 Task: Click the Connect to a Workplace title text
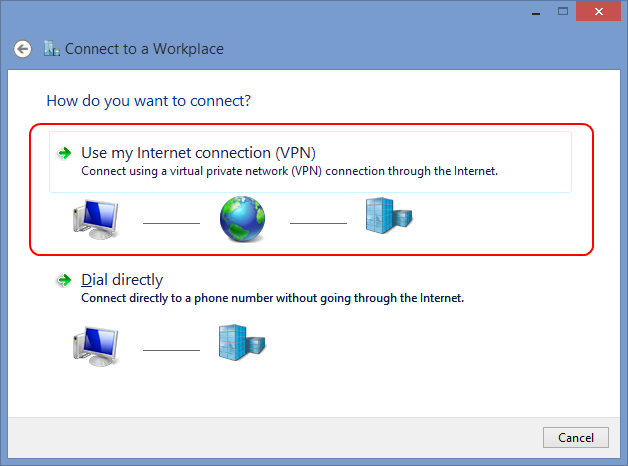tap(144, 48)
